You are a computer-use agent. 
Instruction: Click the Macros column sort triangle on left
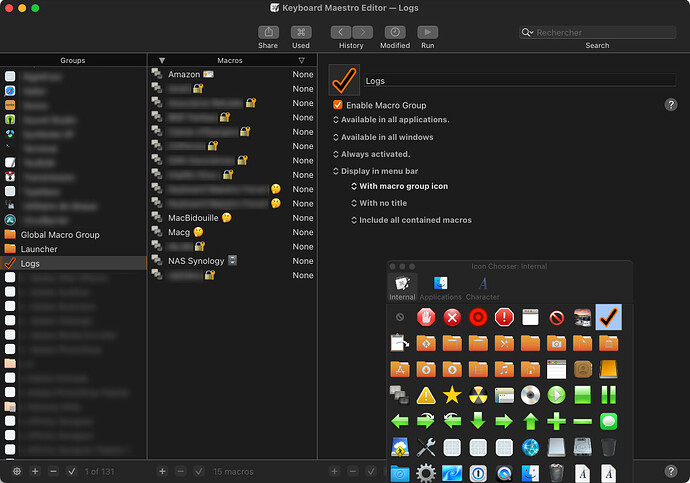point(162,60)
